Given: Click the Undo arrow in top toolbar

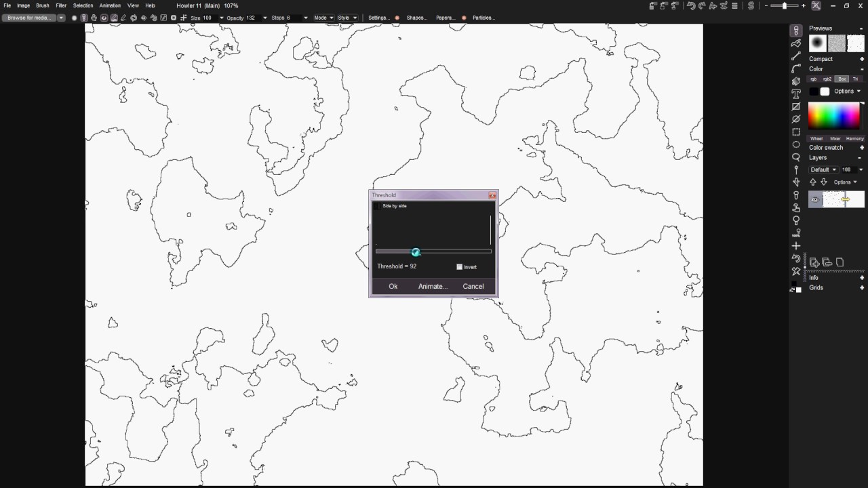Looking at the screenshot, I should pyautogui.click(x=691, y=5).
